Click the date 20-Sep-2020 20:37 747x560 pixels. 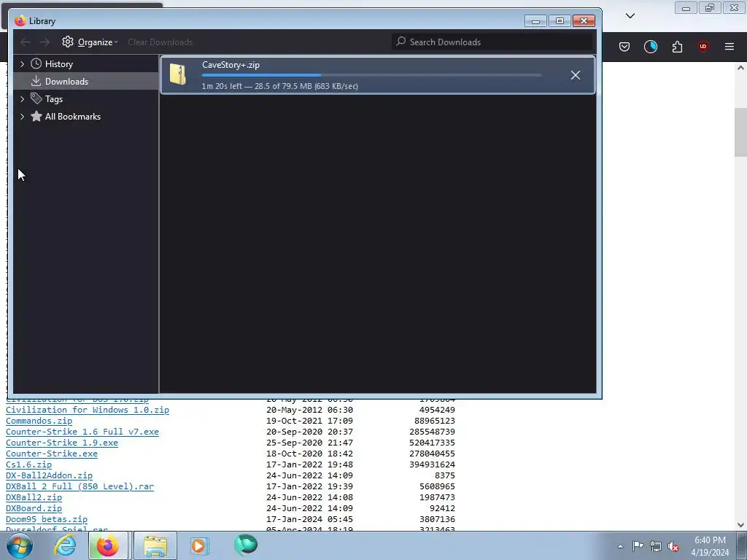tap(309, 432)
